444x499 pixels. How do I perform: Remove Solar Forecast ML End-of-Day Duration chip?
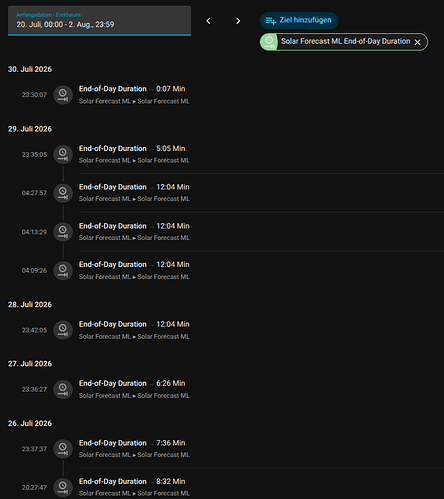tap(417, 42)
